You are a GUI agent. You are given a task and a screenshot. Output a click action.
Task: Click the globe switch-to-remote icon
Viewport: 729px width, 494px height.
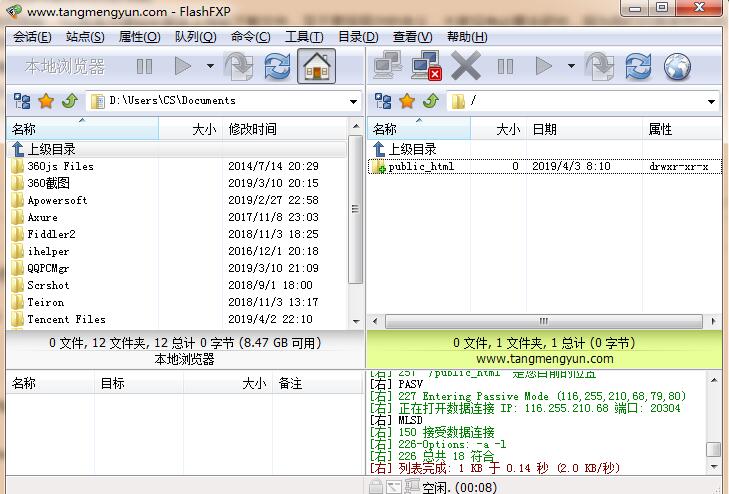677,66
